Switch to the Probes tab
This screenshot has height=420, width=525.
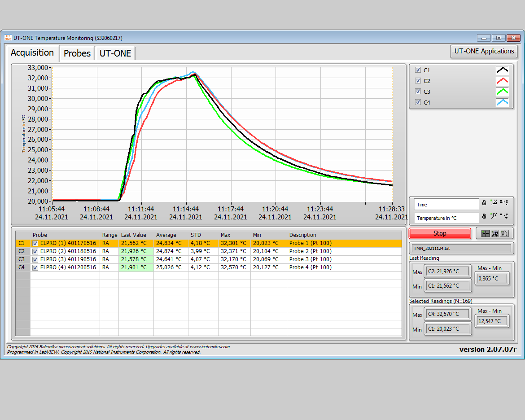[x=77, y=53]
